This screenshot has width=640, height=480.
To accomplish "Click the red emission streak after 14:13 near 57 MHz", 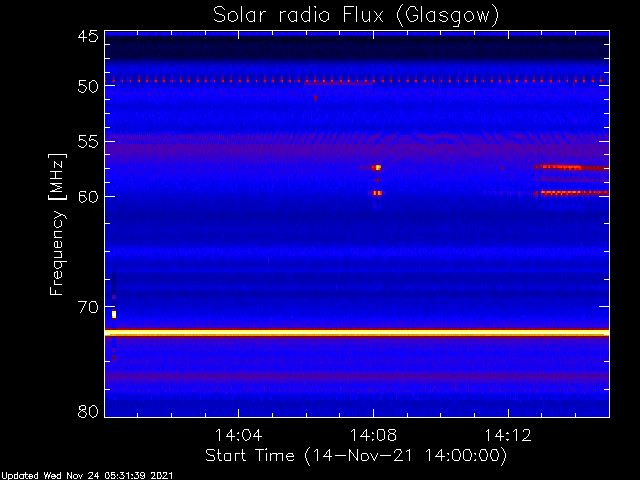I will click(x=571, y=167).
